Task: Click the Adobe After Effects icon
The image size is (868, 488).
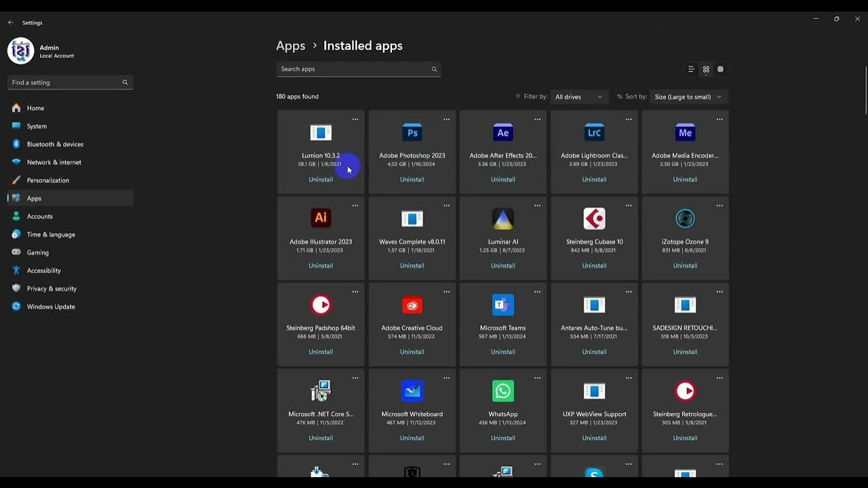Action: (x=503, y=133)
